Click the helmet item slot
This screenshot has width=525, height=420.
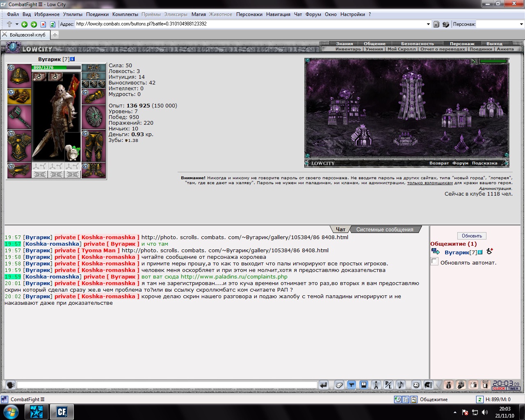[x=19, y=76]
